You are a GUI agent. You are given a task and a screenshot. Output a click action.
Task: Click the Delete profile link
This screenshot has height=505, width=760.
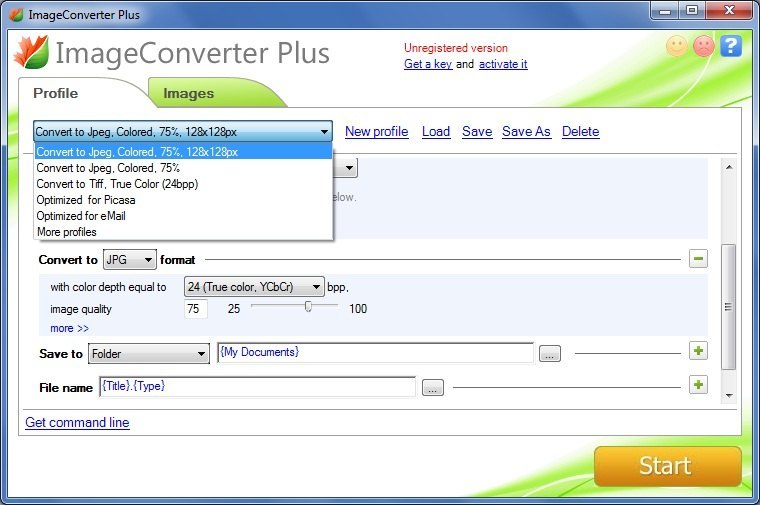click(x=581, y=131)
